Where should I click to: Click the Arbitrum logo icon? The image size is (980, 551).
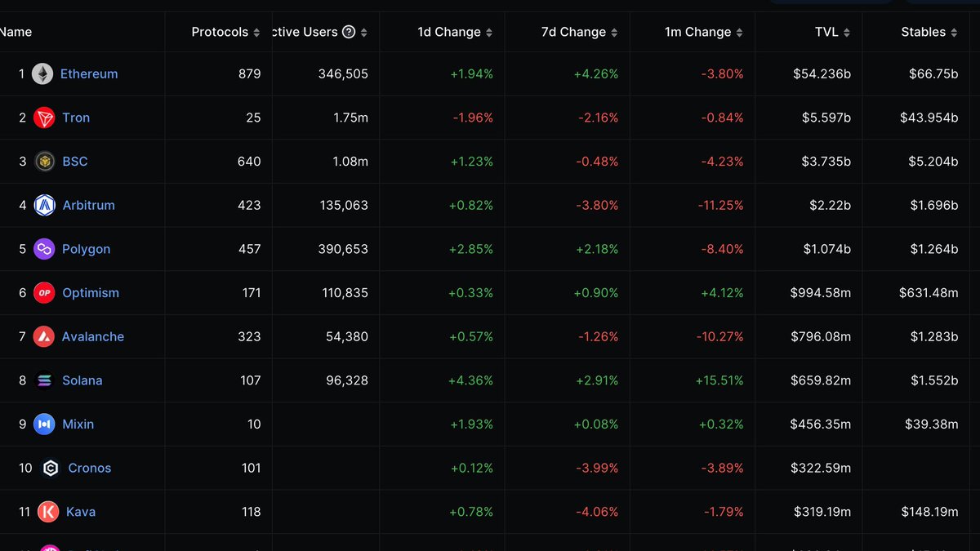(x=43, y=205)
